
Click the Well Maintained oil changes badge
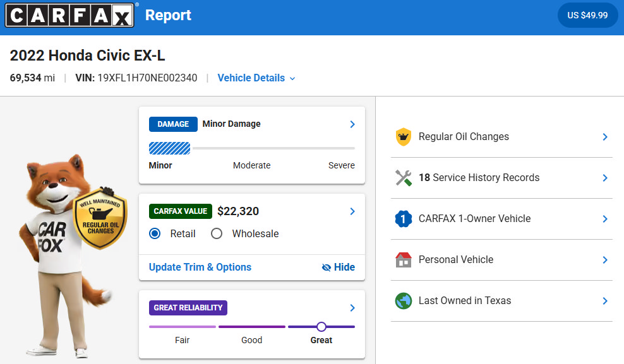pyautogui.click(x=100, y=218)
